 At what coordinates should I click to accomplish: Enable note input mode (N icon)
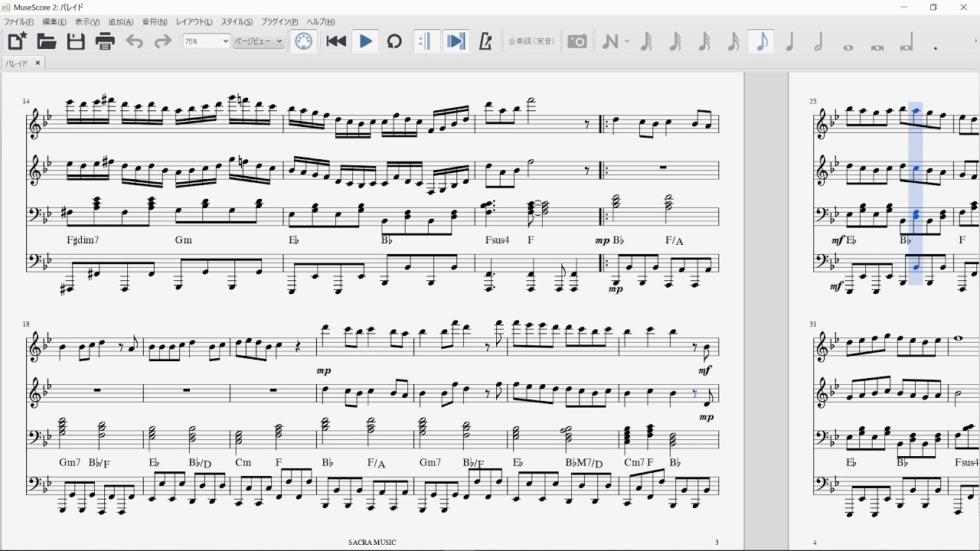pyautogui.click(x=610, y=41)
